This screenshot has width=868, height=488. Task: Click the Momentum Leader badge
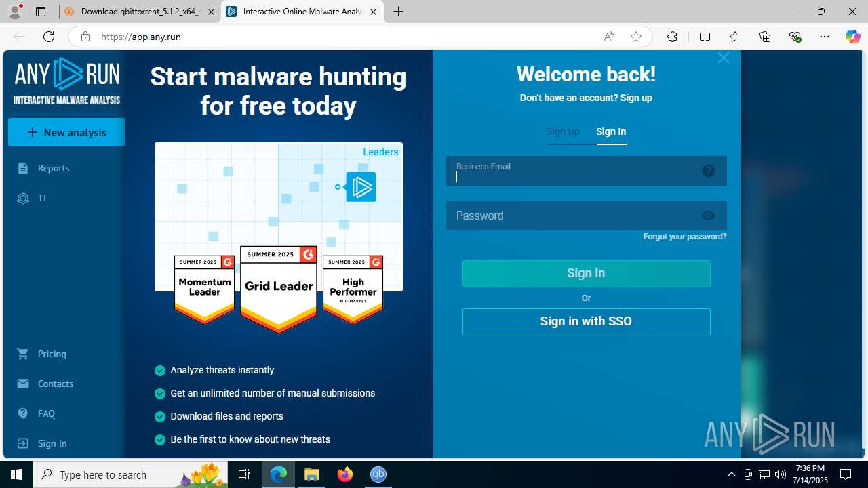[205, 289]
